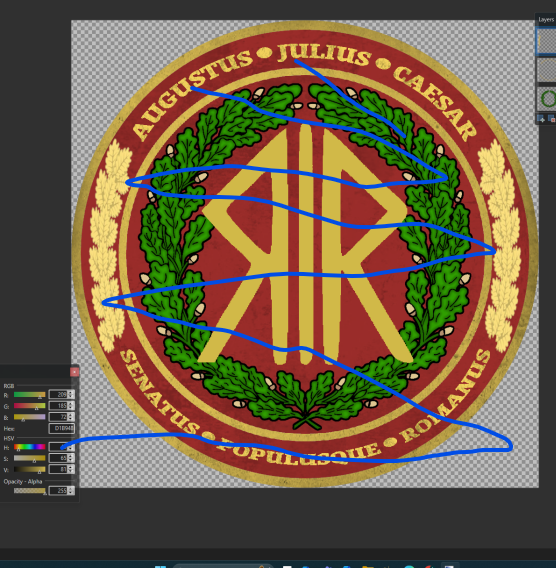556x568 pixels.
Task: Adjust the B blue channel slider
Action: coord(30,417)
